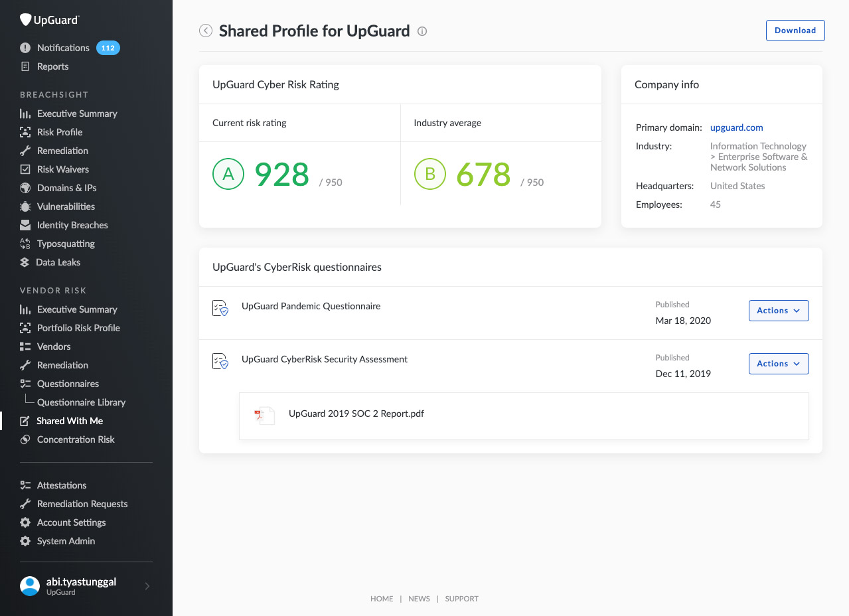Screen dimensions: 849x616
Task: Click the UpGuard logo in sidebar
Action: (x=49, y=20)
